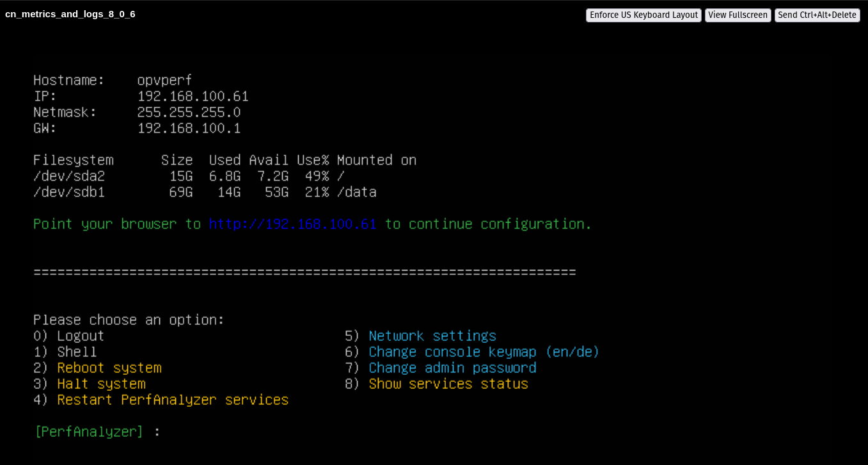Image resolution: width=868 pixels, height=465 pixels.
Task: Click the Network settings option
Action: click(x=432, y=336)
